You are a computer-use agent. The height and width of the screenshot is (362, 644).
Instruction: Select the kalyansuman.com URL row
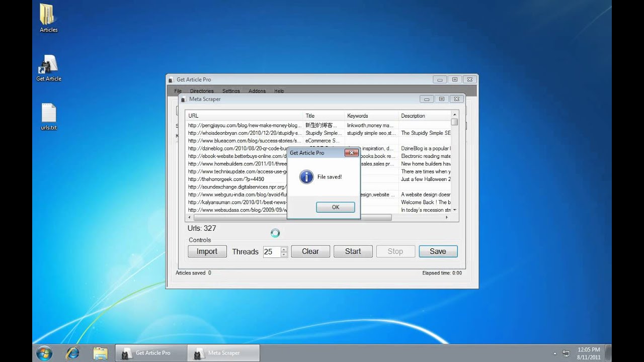click(x=237, y=202)
